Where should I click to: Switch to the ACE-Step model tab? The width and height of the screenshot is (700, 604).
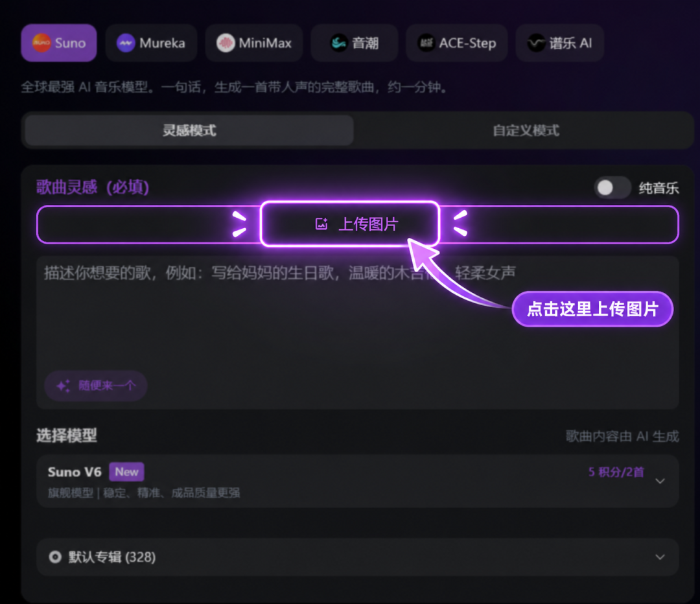pyautogui.click(x=457, y=43)
